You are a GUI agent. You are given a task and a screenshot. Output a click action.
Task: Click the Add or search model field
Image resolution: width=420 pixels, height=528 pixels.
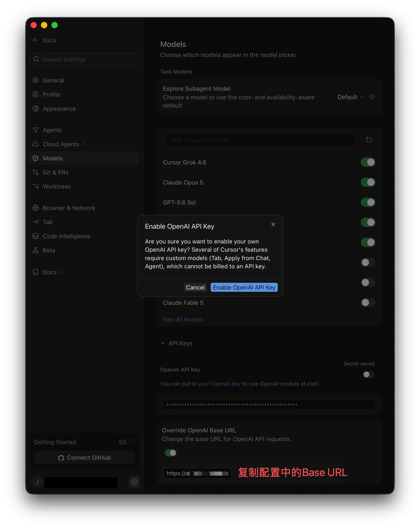pos(260,140)
